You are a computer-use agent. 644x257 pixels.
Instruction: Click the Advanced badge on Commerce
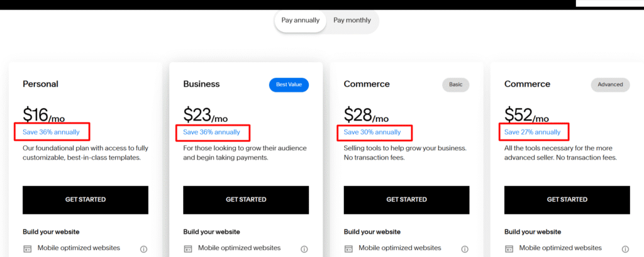coord(610,84)
